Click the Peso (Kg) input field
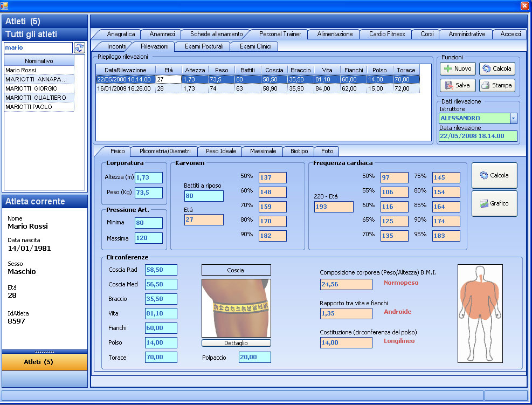Viewport: 532px width, 405px height. tap(149, 193)
